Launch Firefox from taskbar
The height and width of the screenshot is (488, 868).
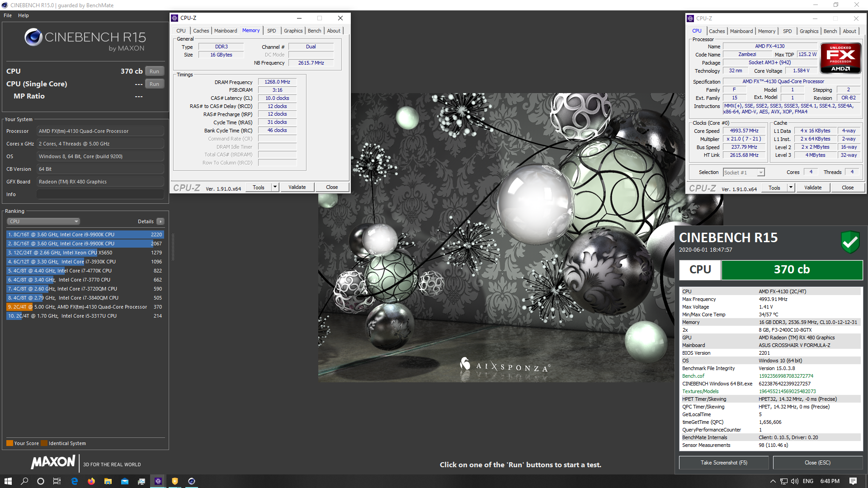pyautogui.click(x=91, y=481)
